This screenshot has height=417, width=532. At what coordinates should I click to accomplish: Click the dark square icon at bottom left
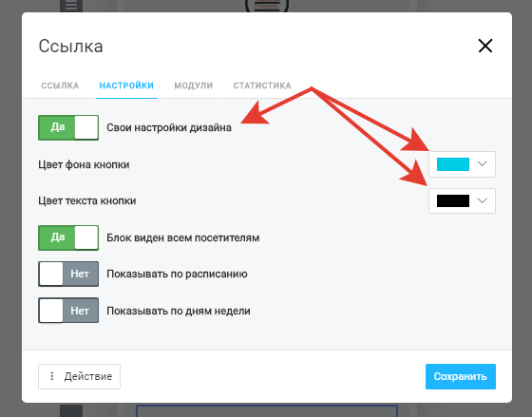(x=71, y=410)
